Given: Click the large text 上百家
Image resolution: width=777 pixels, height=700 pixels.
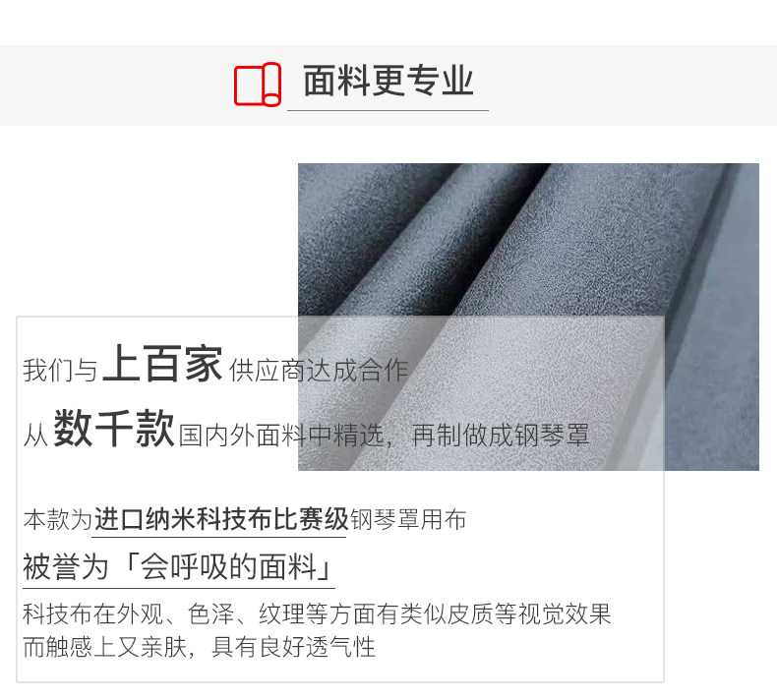Looking at the screenshot, I should [162, 364].
